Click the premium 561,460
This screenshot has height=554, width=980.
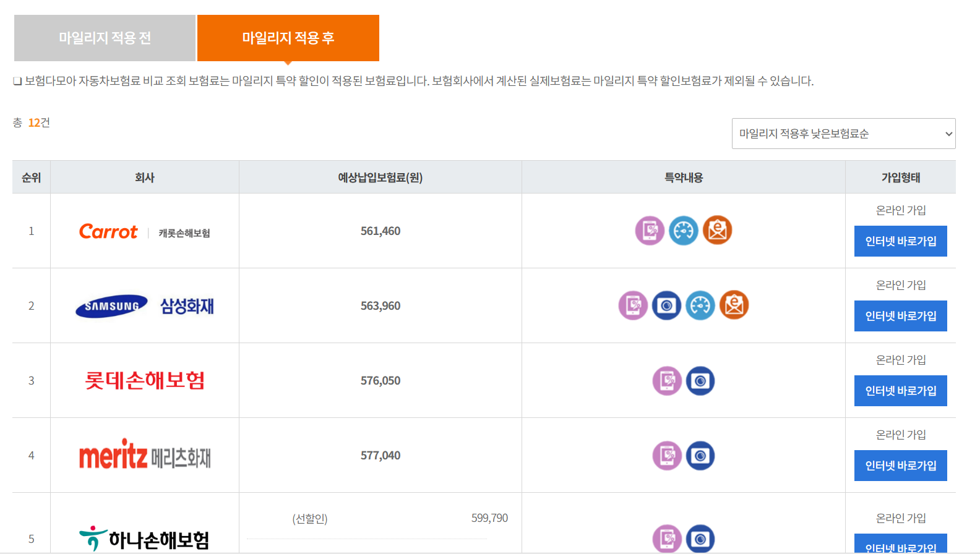(x=380, y=231)
